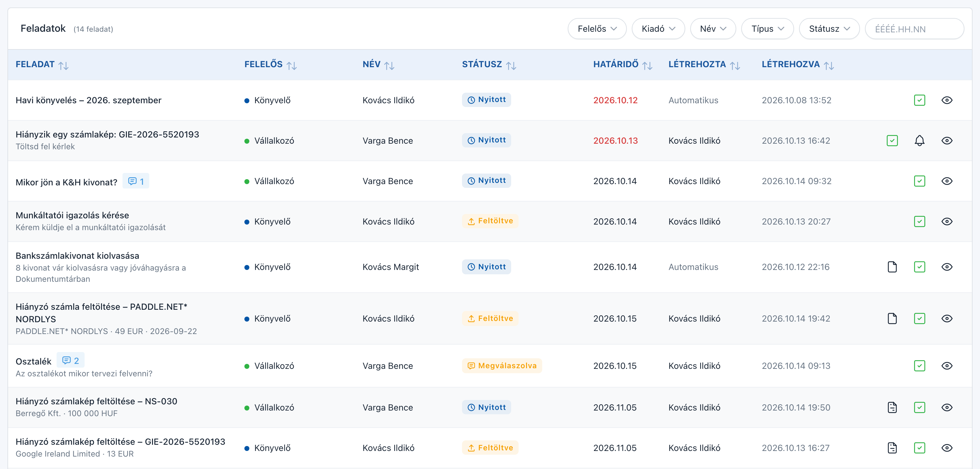Click Feltöltve badge in Munkáltatói igazolás row
Image resolution: width=980 pixels, height=469 pixels.
pos(490,221)
